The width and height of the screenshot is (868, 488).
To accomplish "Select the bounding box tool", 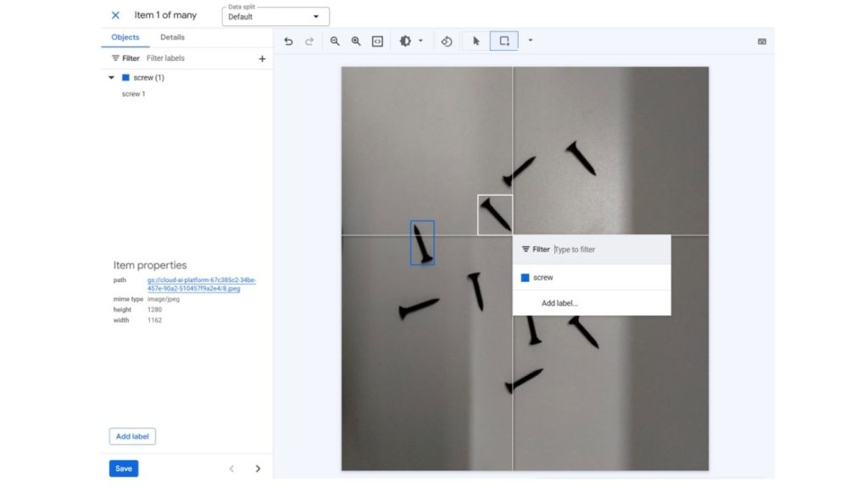I will tap(504, 41).
